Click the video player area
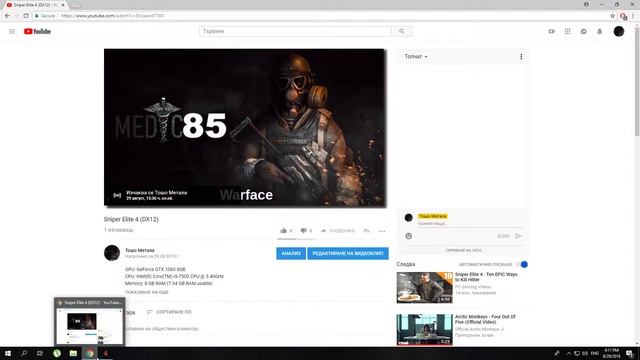The image size is (640, 360). pos(245,127)
